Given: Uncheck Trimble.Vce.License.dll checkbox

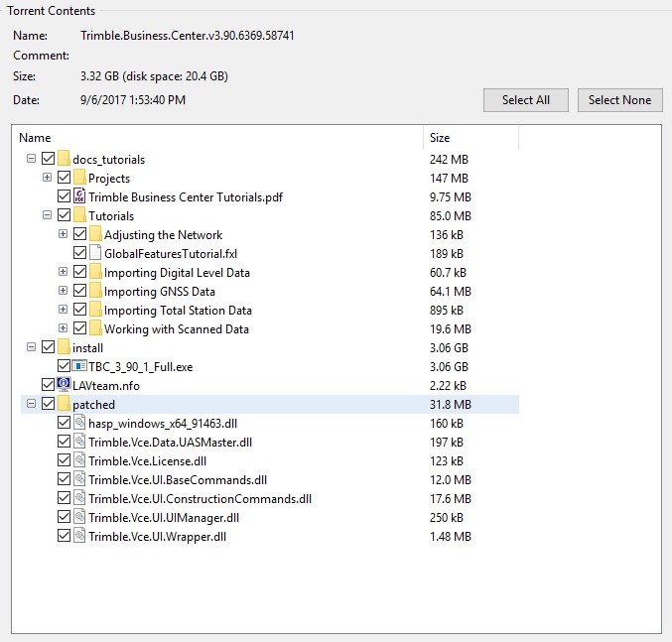Looking at the screenshot, I should point(64,460).
